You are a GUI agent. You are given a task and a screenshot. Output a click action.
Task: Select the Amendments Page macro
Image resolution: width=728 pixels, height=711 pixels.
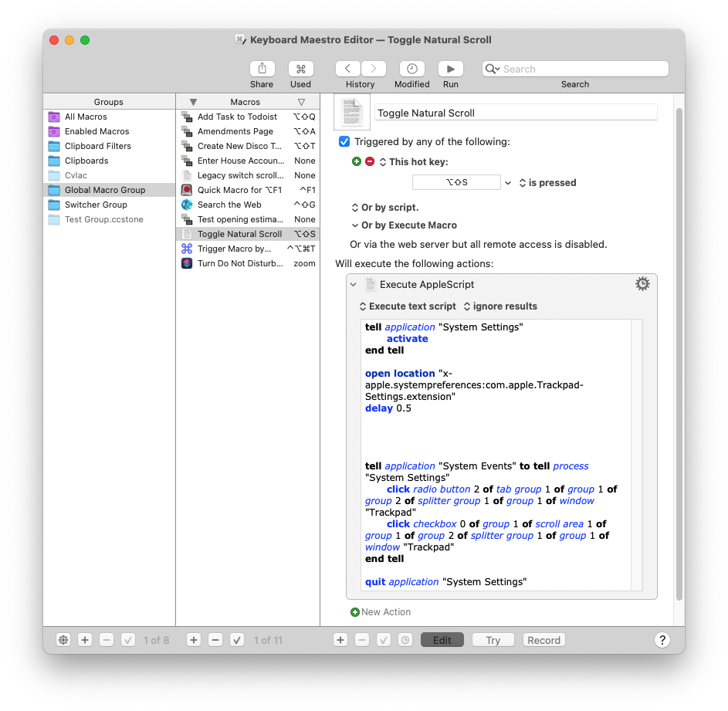(248, 131)
